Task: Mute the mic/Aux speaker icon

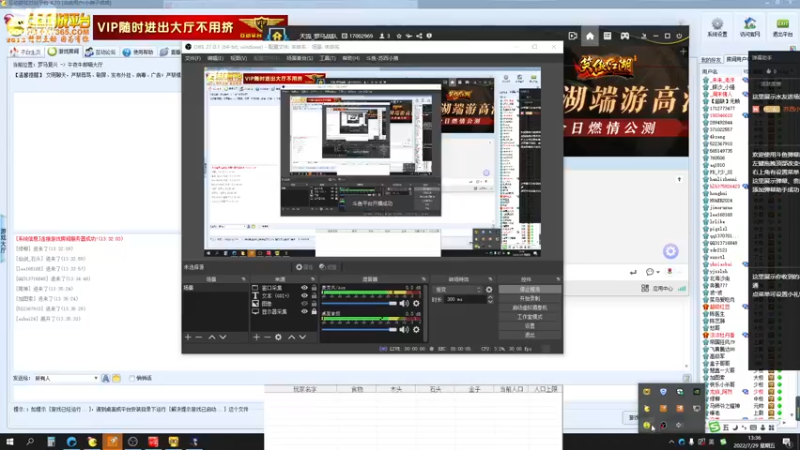Action: pos(404,304)
